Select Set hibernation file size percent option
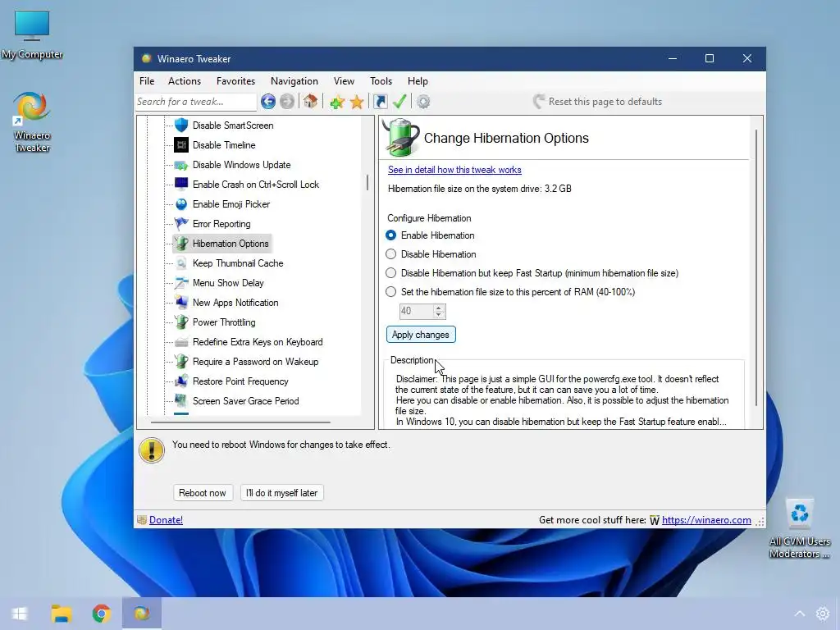 [391, 292]
